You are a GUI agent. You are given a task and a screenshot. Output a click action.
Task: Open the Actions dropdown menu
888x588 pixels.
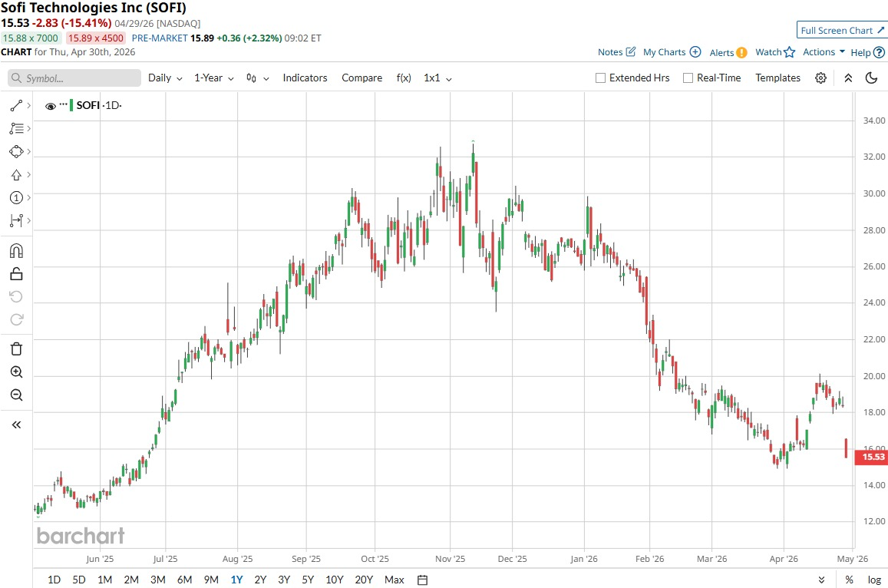click(x=824, y=52)
